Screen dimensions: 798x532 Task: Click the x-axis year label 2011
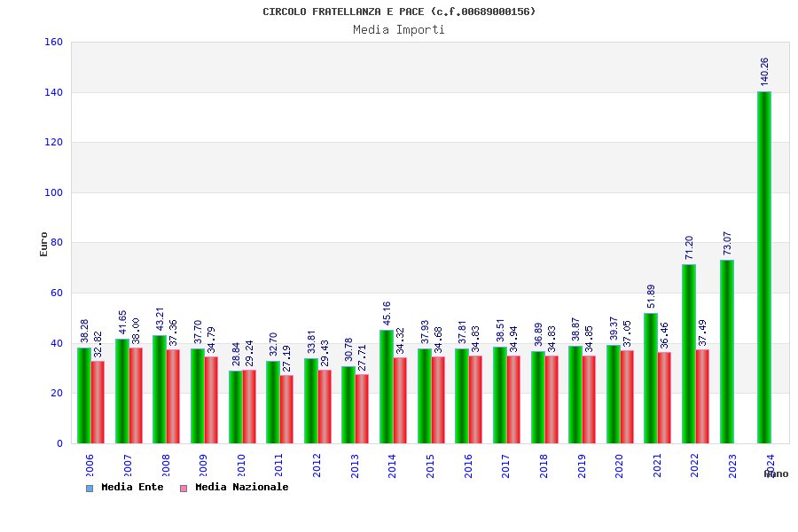pyautogui.click(x=279, y=465)
